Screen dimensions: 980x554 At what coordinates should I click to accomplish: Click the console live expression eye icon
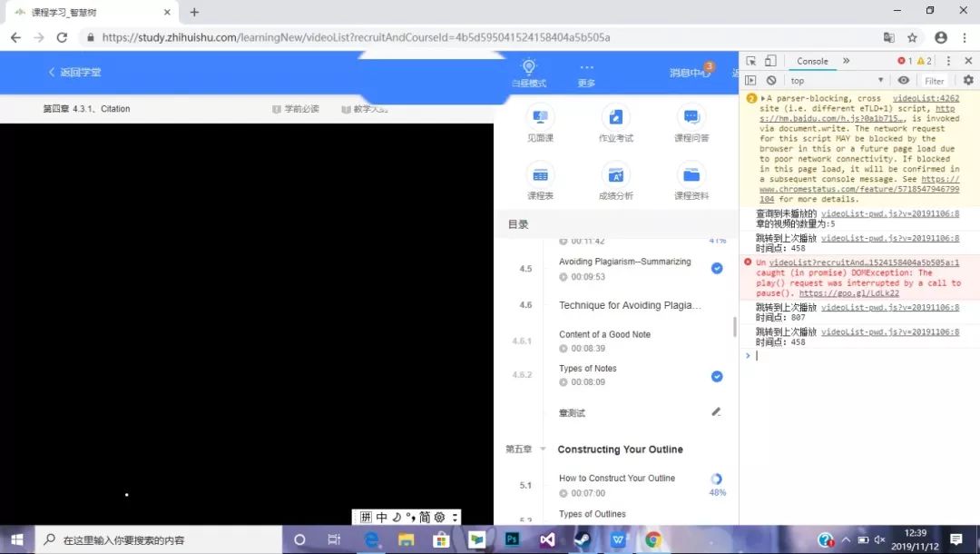coord(904,80)
